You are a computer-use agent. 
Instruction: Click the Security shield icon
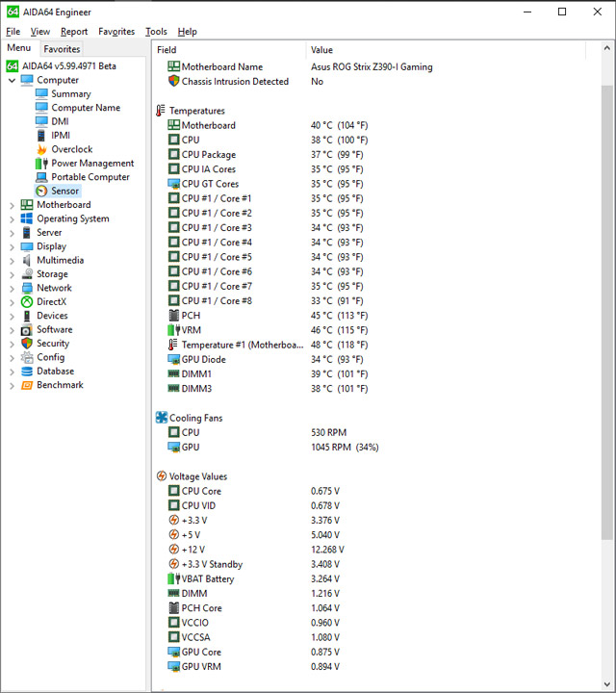(27, 344)
